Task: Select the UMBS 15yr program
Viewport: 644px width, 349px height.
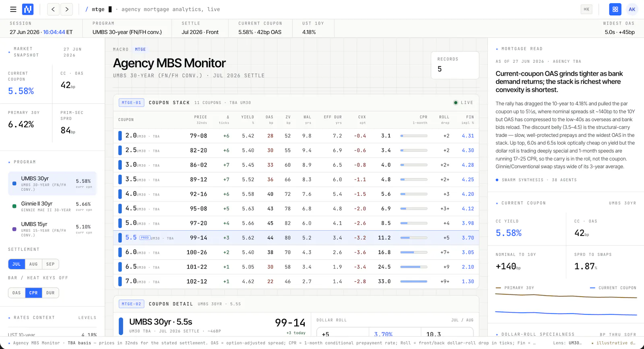Action: [52, 229]
